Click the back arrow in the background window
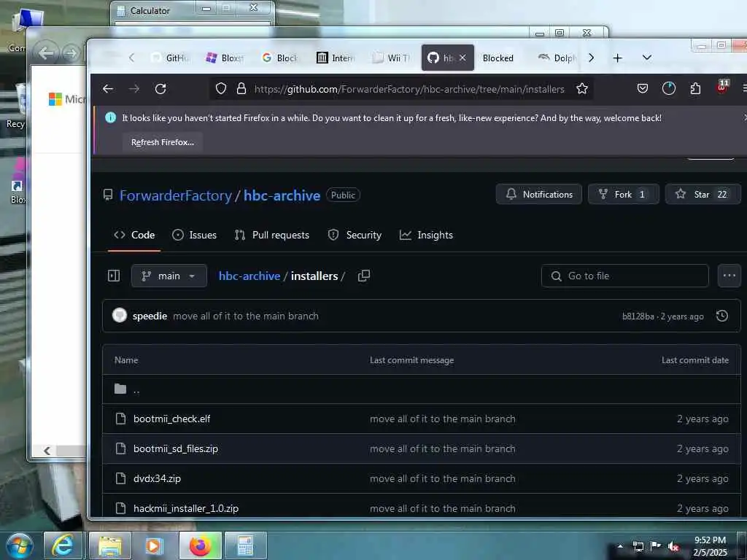Image resolution: width=747 pixels, height=560 pixels. click(46, 52)
